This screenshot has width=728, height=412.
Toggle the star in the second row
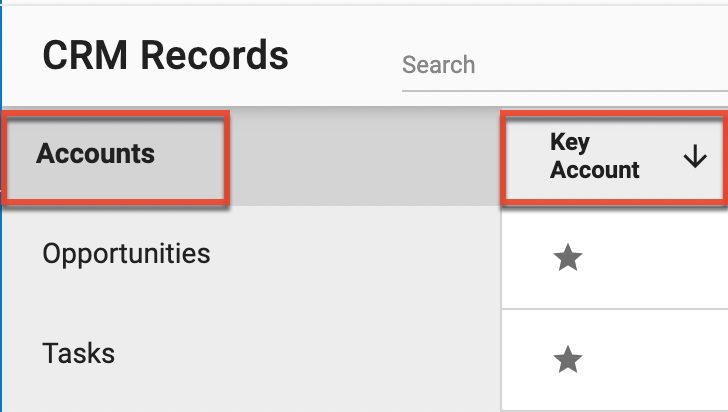coord(567,359)
